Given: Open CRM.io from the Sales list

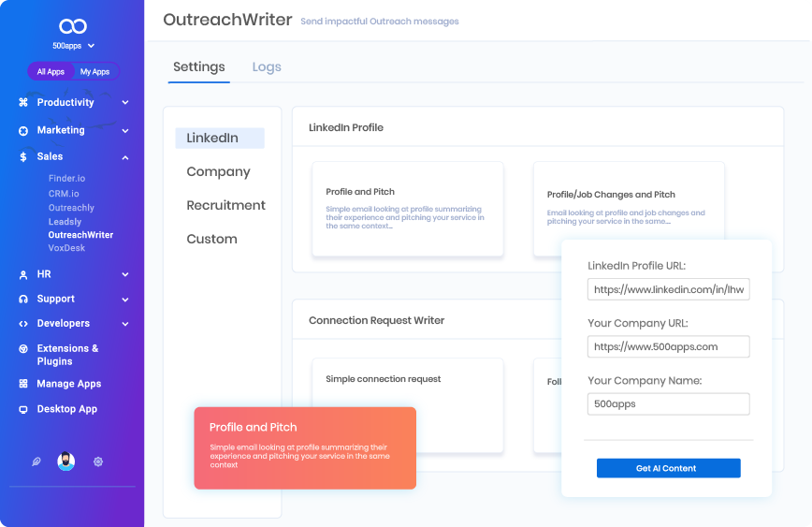Looking at the screenshot, I should pos(64,193).
